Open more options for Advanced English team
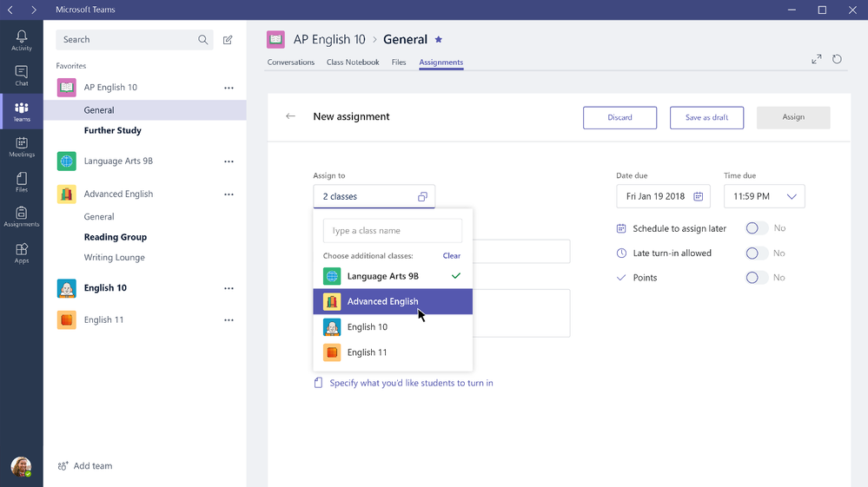868x487 pixels. point(229,194)
